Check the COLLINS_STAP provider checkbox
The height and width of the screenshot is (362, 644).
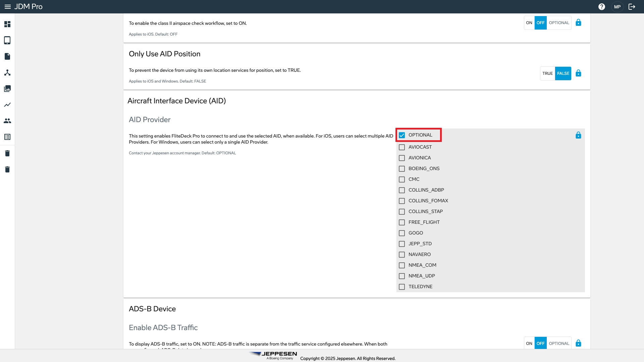pos(402,212)
